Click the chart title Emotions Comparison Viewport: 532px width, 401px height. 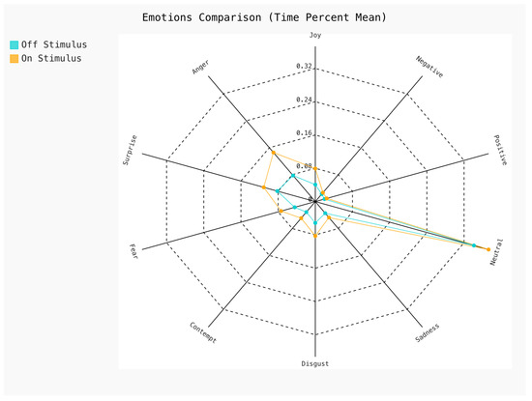(264, 17)
